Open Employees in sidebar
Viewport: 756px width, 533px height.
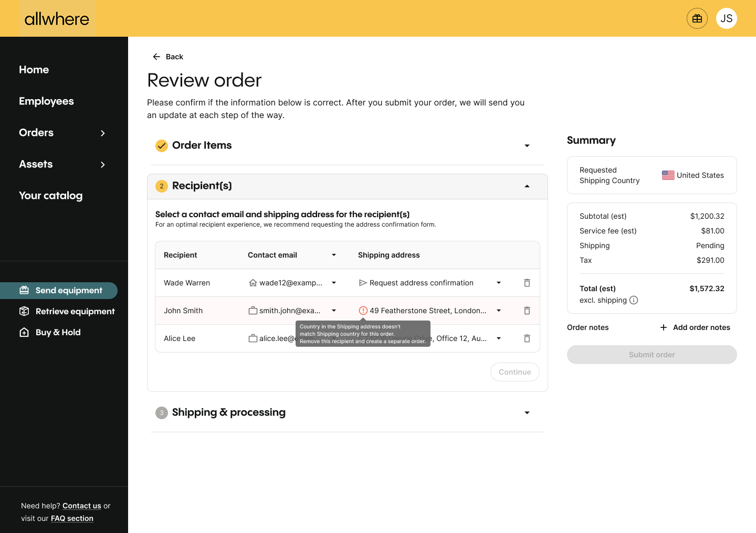click(x=46, y=101)
